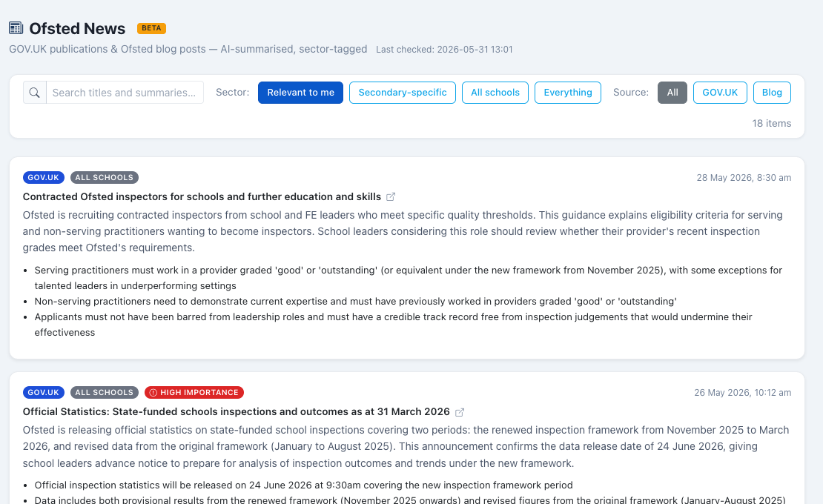Open external link icon for Contracted Ofsted inspectors
823x504 pixels.
click(x=391, y=197)
